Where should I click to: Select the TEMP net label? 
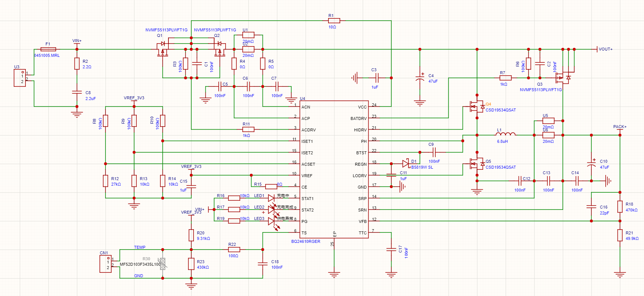140,247
